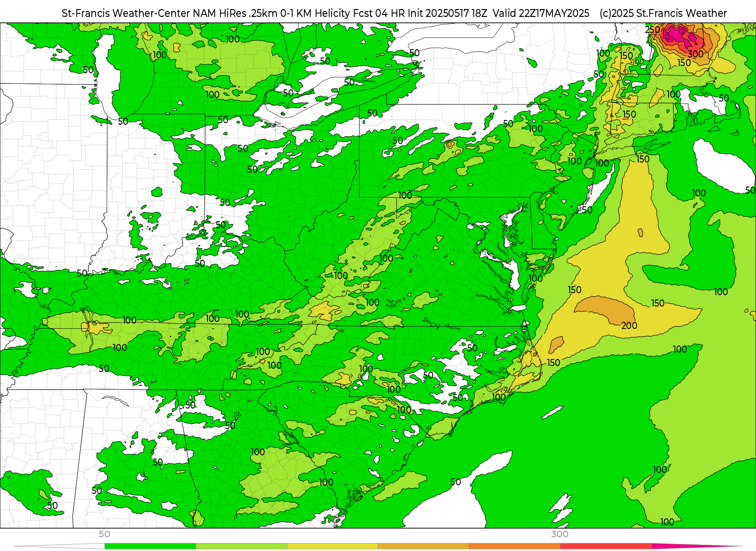Image resolution: width=756 pixels, height=551 pixels.
Task: Click the bright orange segment before 300
Action: click(x=514, y=546)
